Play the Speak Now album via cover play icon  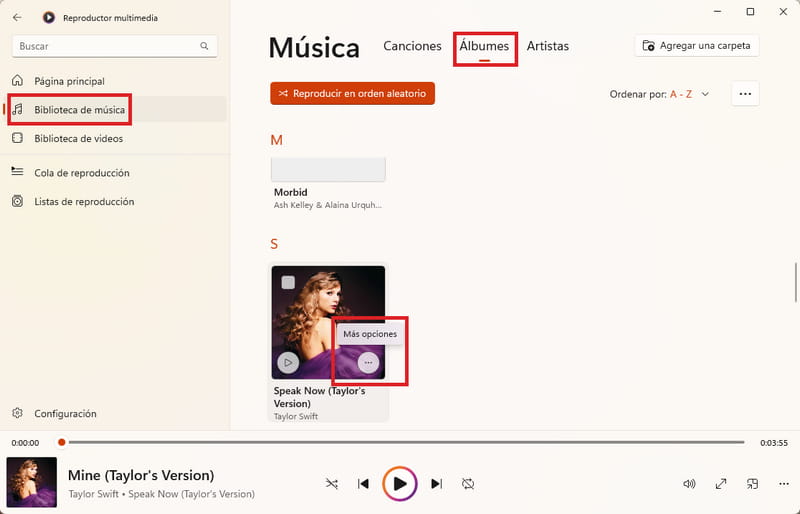coord(288,362)
